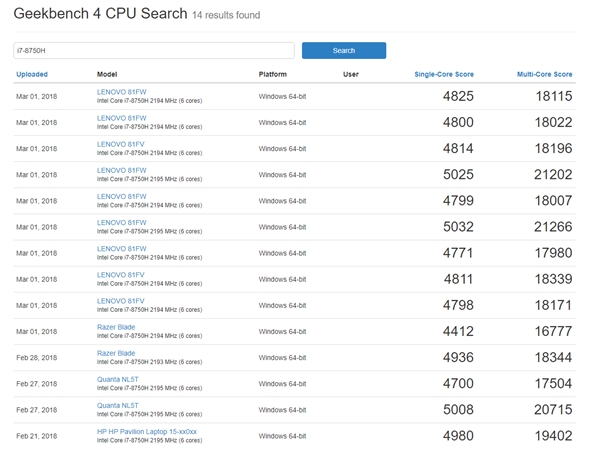The width and height of the screenshot is (600, 453).
Task: Open LENOVO 81FV result with 18339 multi-core
Action: (122, 274)
